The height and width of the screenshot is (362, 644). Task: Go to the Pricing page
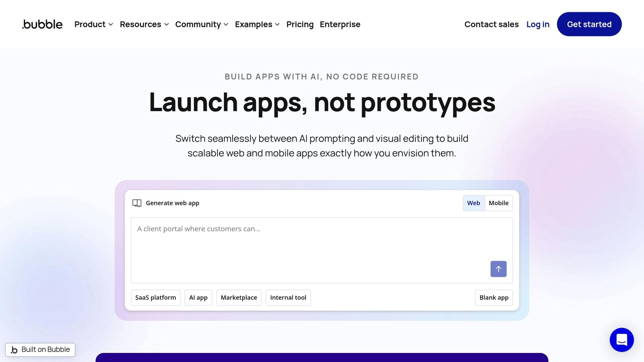[x=300, y=24]
